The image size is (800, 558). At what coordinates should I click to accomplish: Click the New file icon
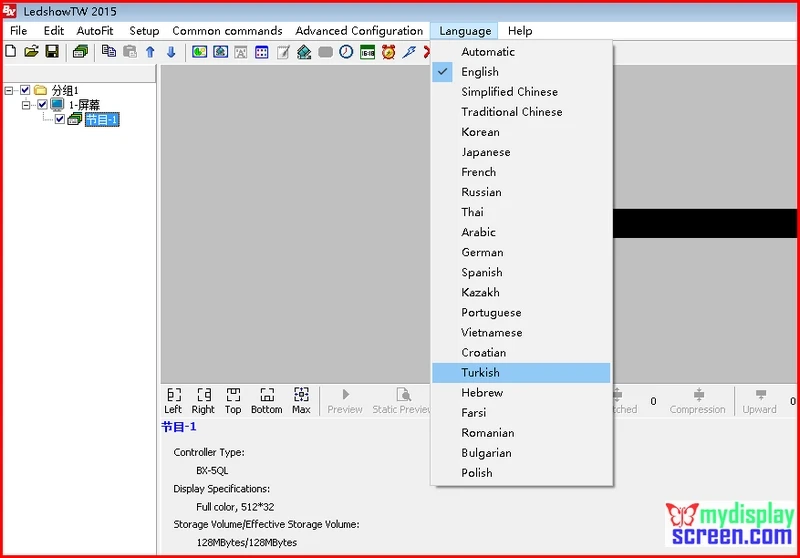11,51
